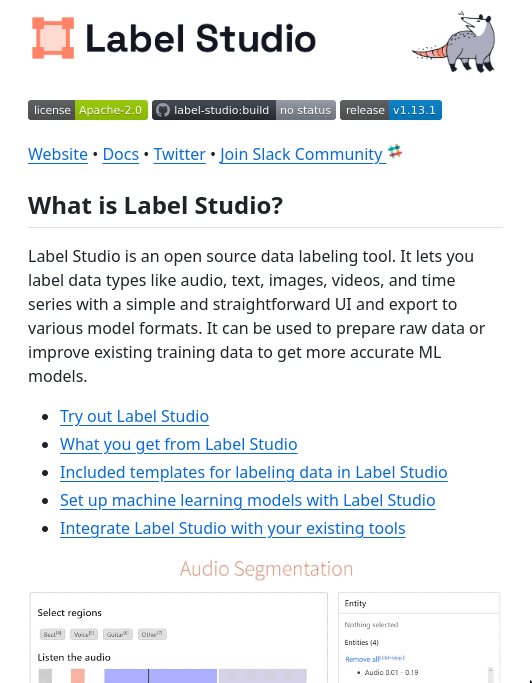Screen dimensions: 532x683
Task: Follow the Join Slack Community link
Action: (x=302, y=155)
